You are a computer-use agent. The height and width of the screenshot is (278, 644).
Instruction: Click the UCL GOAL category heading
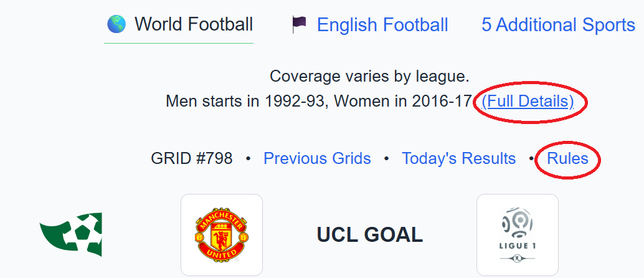(x=369, y=234)
